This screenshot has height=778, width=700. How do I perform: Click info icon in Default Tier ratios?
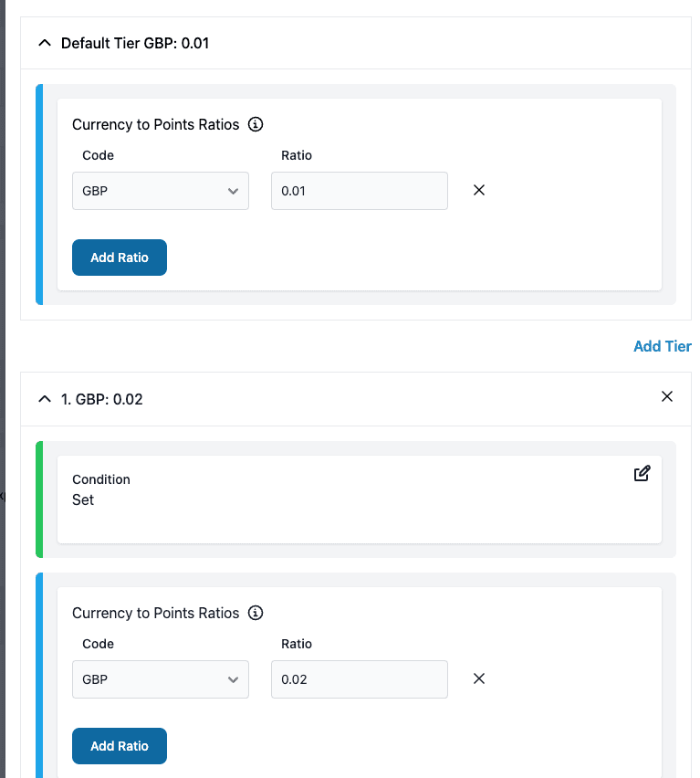(256, 124)
